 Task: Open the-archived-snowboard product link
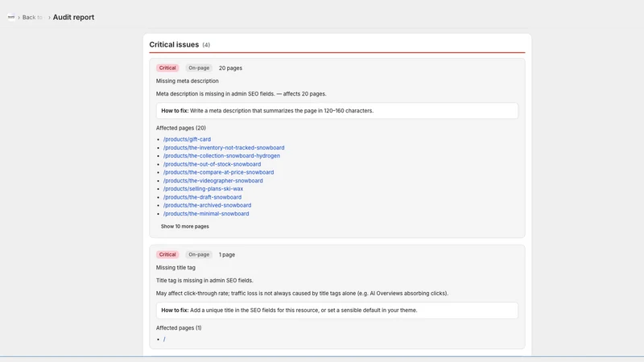(208, 205)
